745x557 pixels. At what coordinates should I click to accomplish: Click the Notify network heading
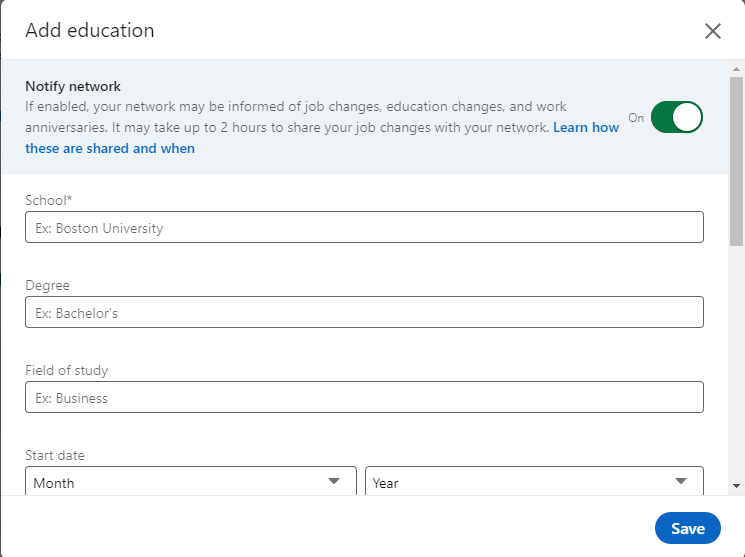[x=73, y=86]
